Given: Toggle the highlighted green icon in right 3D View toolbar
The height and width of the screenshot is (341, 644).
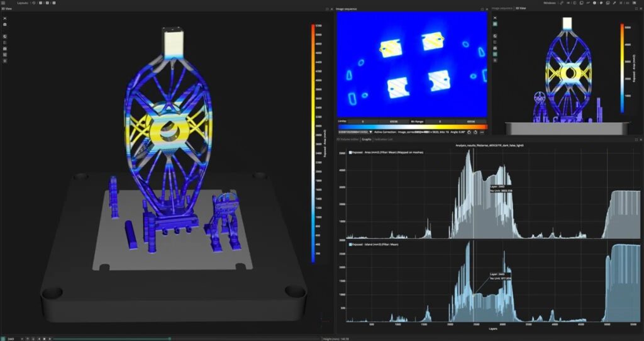Looking at the screenshot, I should (495, 24).
